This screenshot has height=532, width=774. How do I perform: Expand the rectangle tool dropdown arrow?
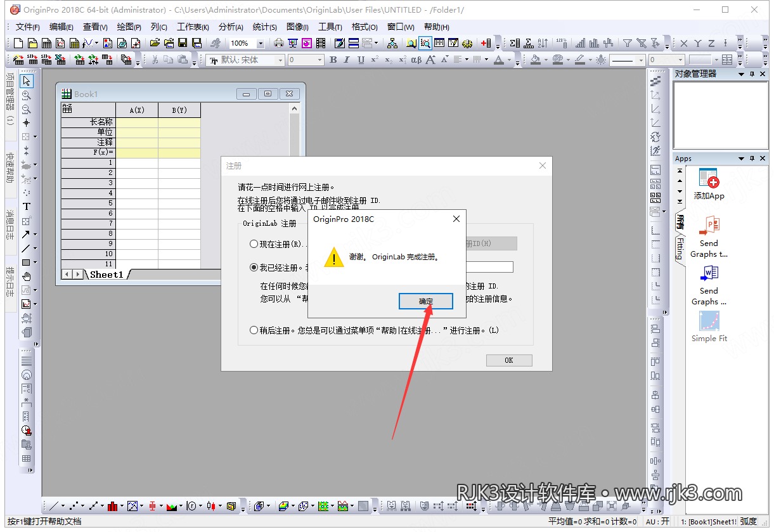(35, 263)
